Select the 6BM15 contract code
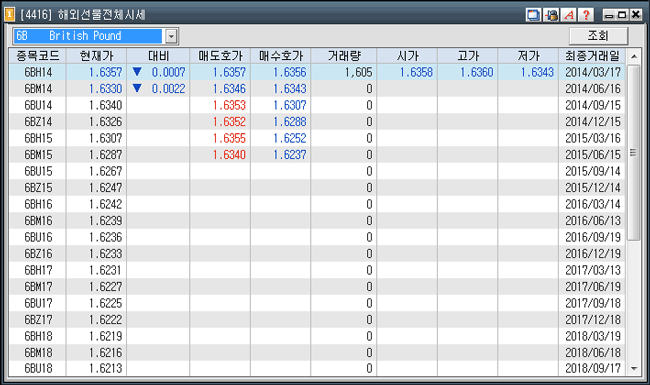This screenshot has width=650, height=385. (38, 155)
